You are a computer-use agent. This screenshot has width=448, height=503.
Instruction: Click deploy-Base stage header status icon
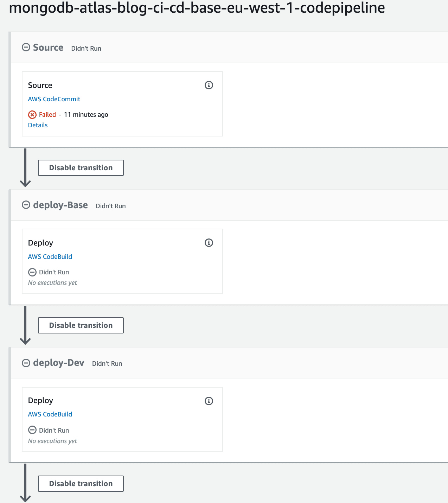[x=26, y=205]
